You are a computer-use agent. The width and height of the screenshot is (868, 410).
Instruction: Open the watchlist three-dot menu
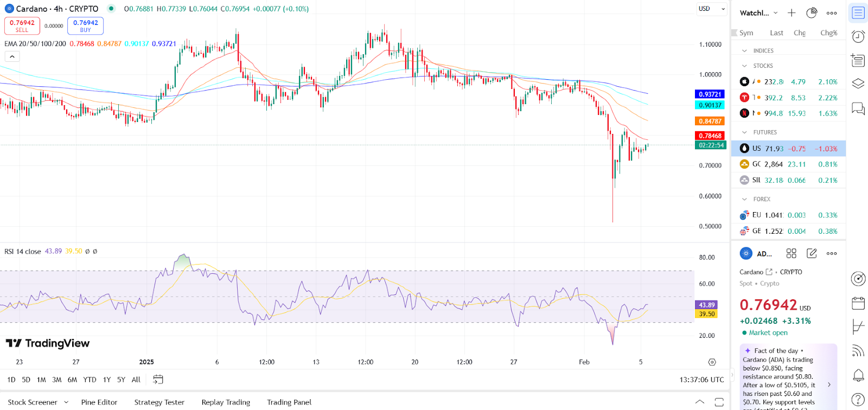832,13
